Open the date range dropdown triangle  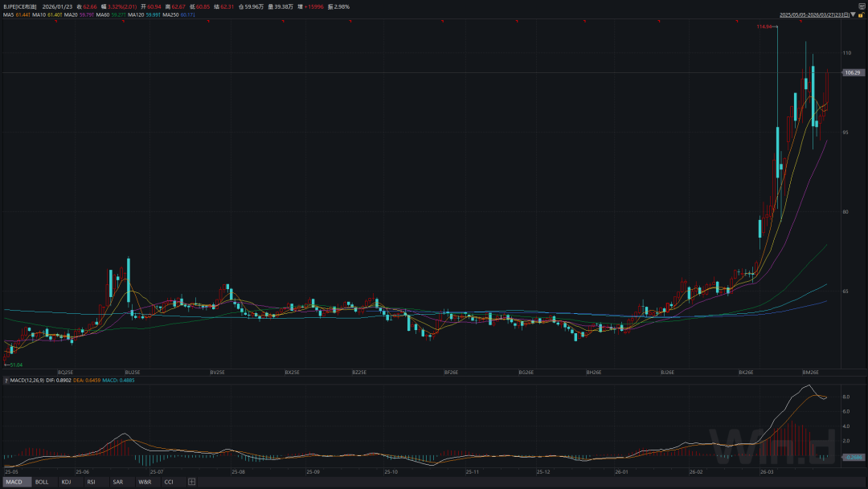(x=854, y=14)
